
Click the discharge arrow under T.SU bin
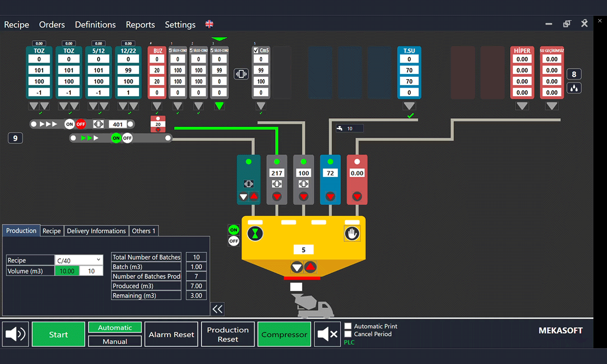(409, 106)
